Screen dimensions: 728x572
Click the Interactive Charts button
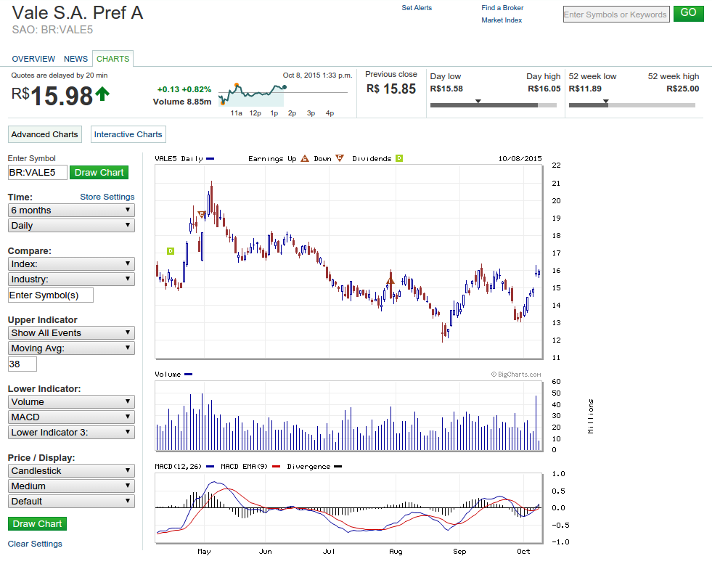tap(128, 134)
